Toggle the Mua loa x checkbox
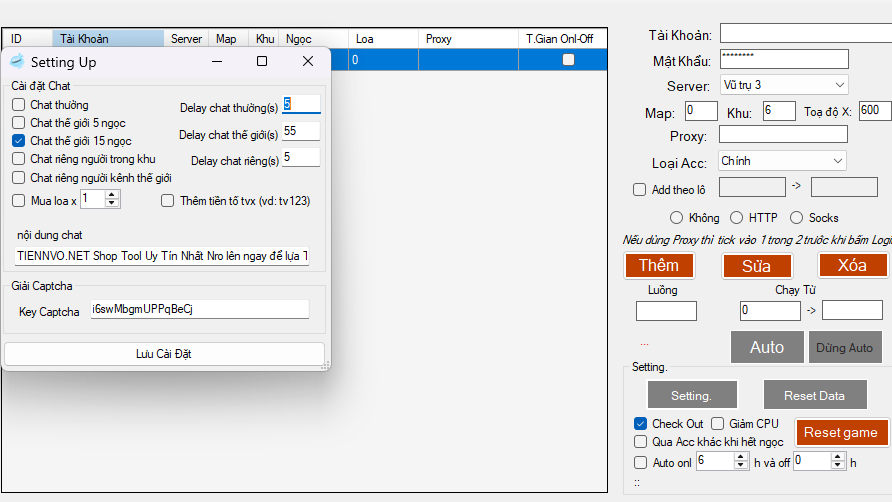The width and height of the screenshot is (892, 502). tap(19, 200)
